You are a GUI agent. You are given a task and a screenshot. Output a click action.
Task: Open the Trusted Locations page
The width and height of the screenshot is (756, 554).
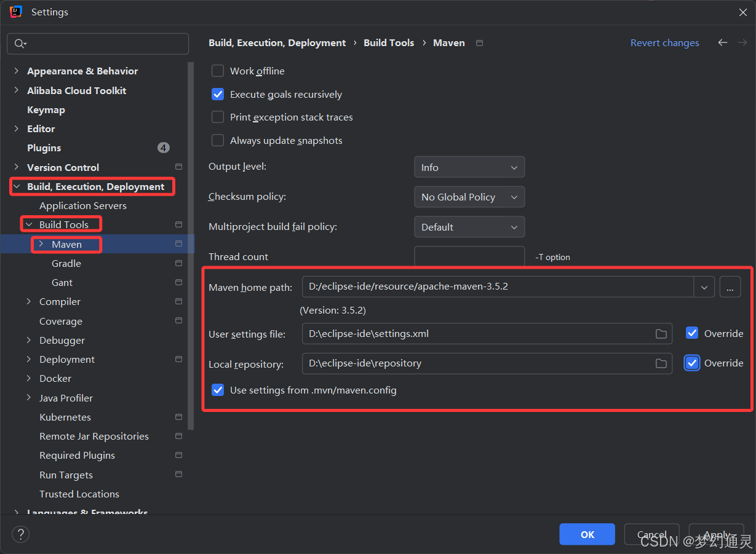pos(79,494)
